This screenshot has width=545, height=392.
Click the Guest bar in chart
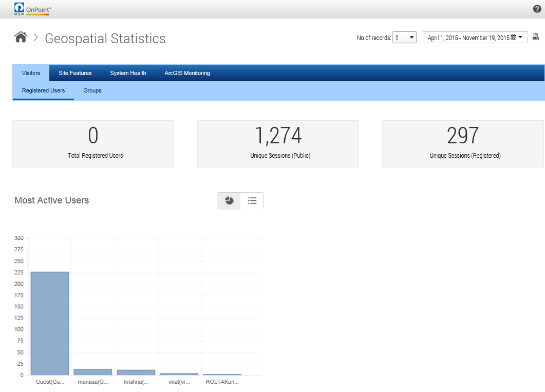(x=50, y=324)
